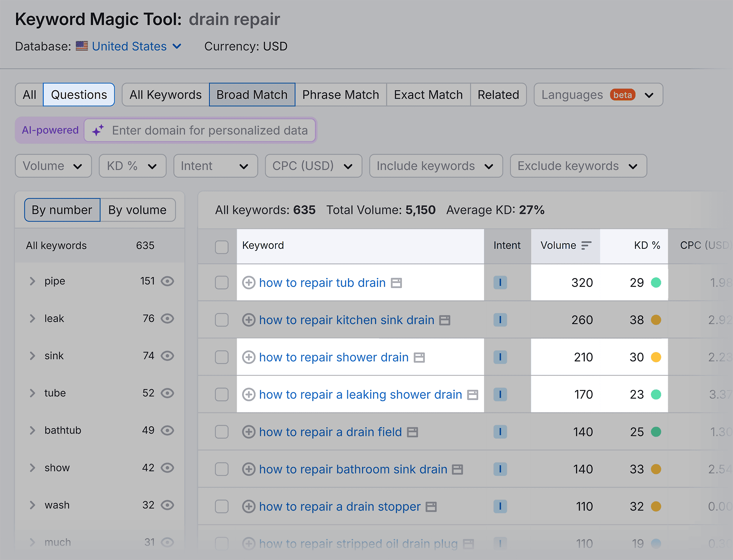Expand the Include keywords filter
The image size is (733, 560).
click(435, 166)
